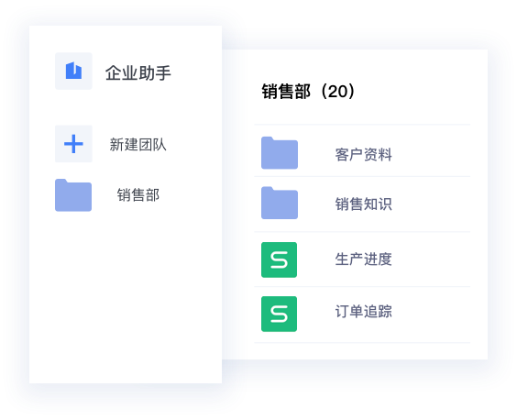
Task: Select the 企业助手 title text
Action: coord(138,73)
